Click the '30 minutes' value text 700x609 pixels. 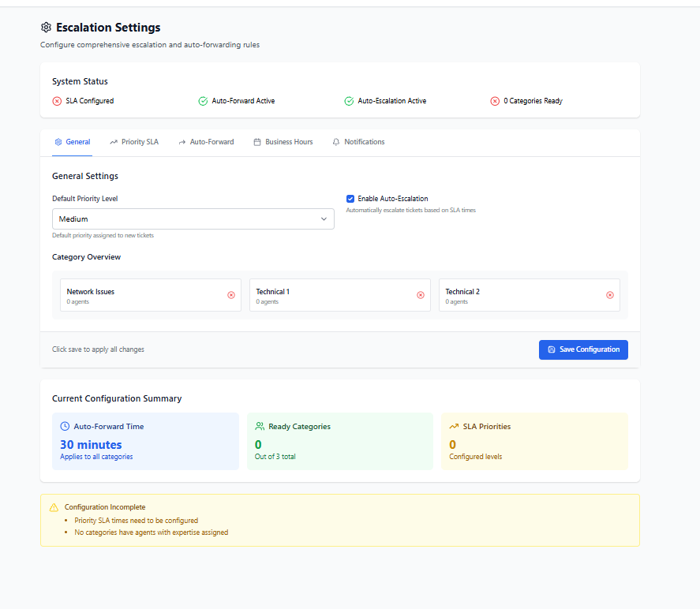[91, 445]
